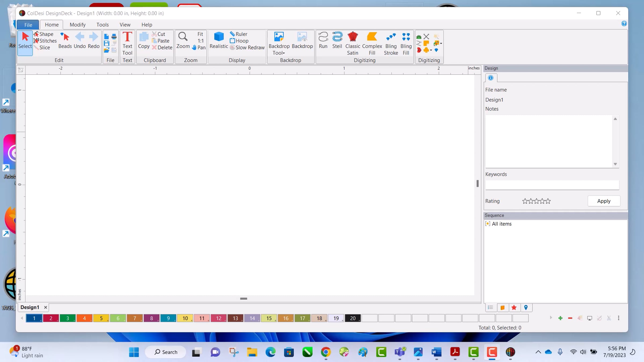Click Fit in Zoom group
The width and height of the screenshot is (644, 362).
(200, 34)
